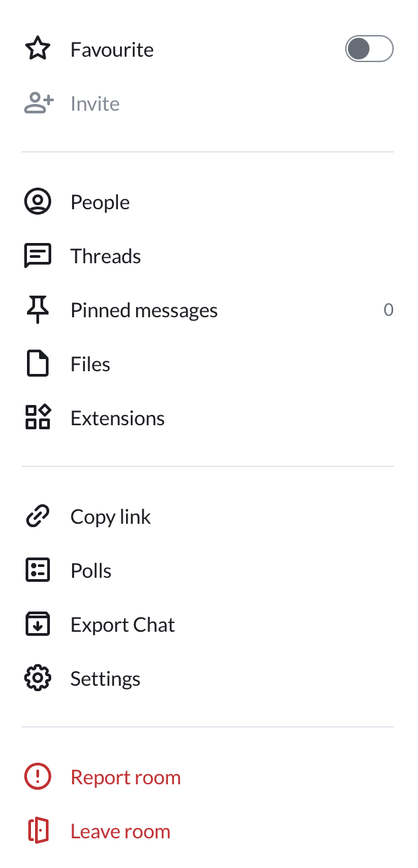Click the Invite person-plus icon

click(38, 103)
